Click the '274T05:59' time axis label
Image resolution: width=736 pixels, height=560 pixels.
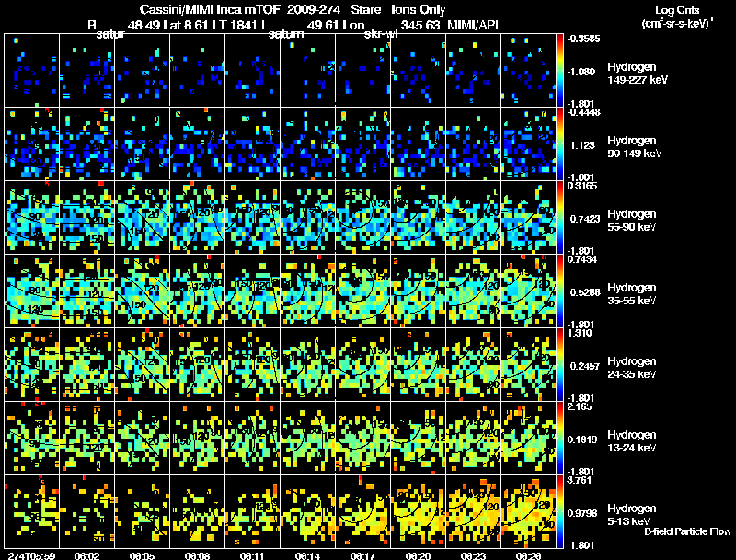(31, 555)
